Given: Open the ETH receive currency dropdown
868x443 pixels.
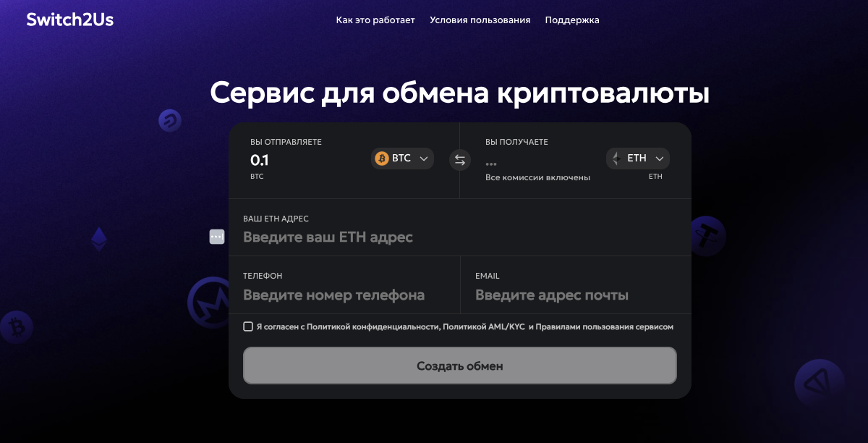Looking at the screenshot, I should 638,159.
